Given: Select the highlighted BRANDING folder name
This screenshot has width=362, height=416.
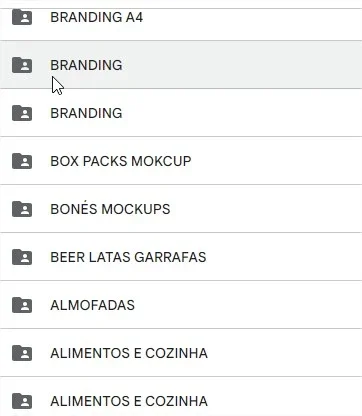Looking at the screenshot, I should pyautogui.click(x=86, y=65).
